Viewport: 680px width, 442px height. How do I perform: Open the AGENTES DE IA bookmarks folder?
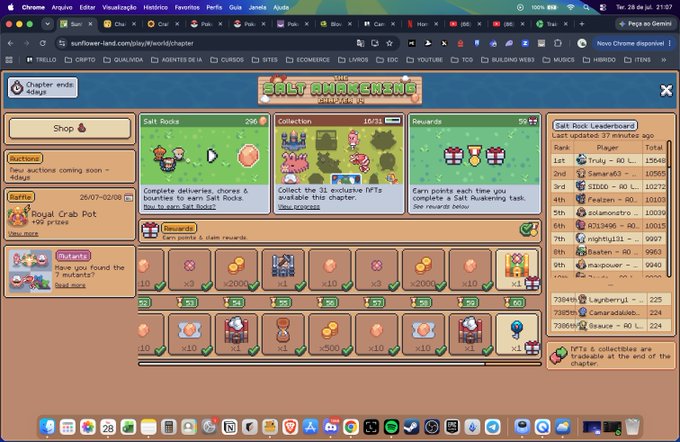(x=177, y=60)
